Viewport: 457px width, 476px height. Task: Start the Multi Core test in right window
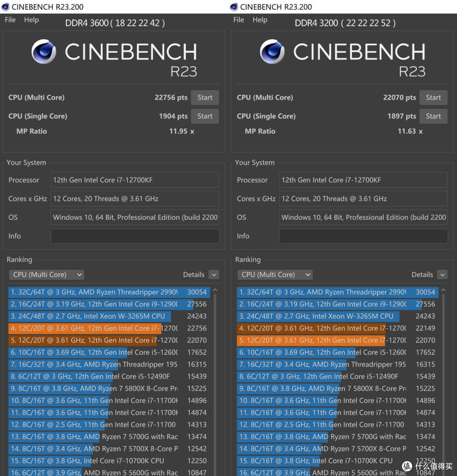(433, 97)
